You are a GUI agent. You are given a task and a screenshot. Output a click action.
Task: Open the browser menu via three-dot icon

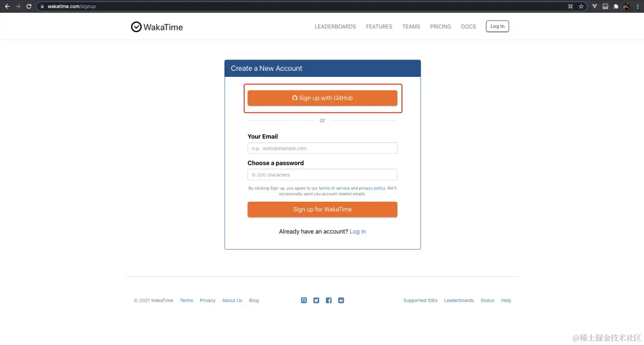(638, 6)
